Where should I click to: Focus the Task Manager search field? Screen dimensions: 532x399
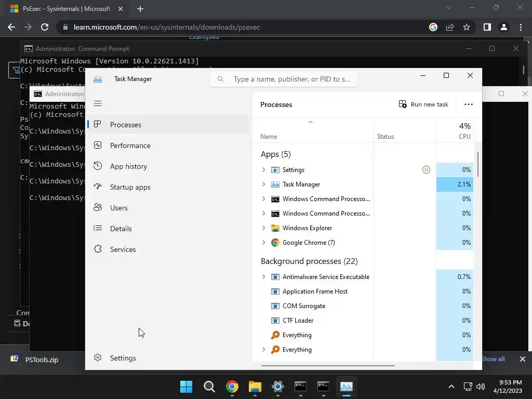pyautogui.click(x=284, y=79)
